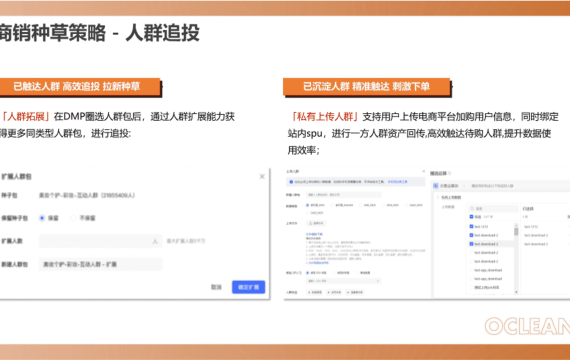The image size is (570, 360).
Task: Click the 取消 button in the expand dialog
Action: [x=216, y=287]
